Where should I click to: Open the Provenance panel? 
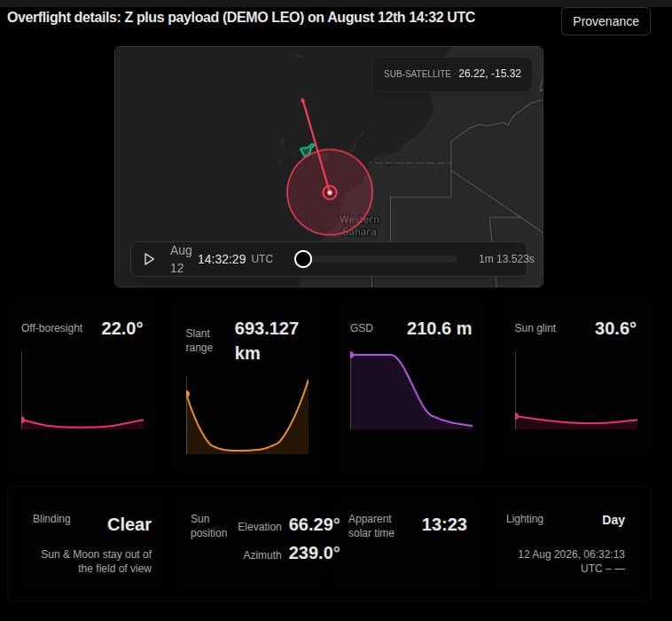(606, 21)
